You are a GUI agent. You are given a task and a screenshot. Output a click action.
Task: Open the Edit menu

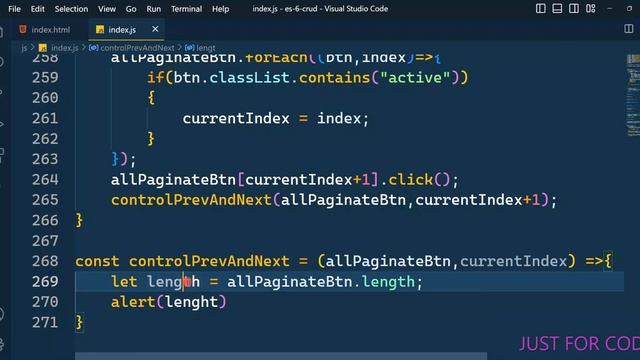38,9
